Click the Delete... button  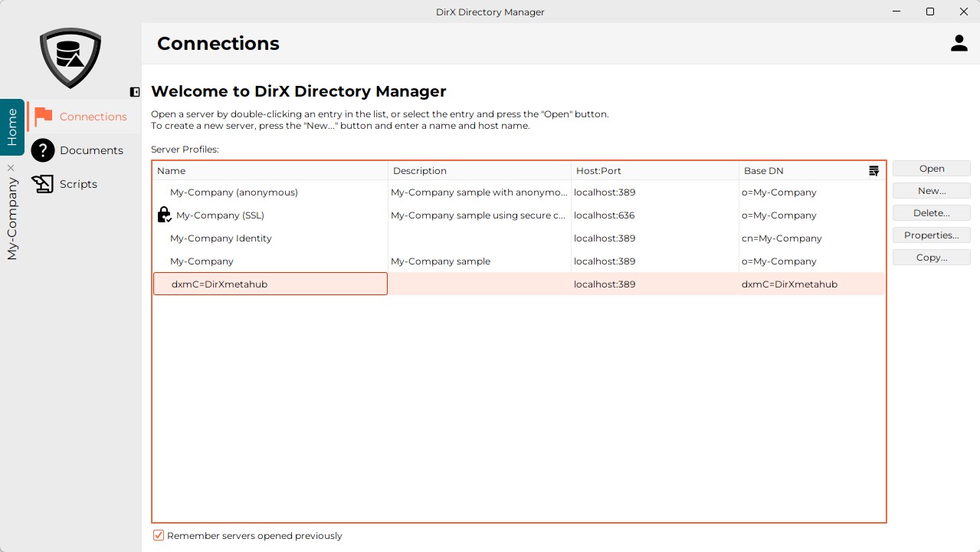[x=931, y=213]
